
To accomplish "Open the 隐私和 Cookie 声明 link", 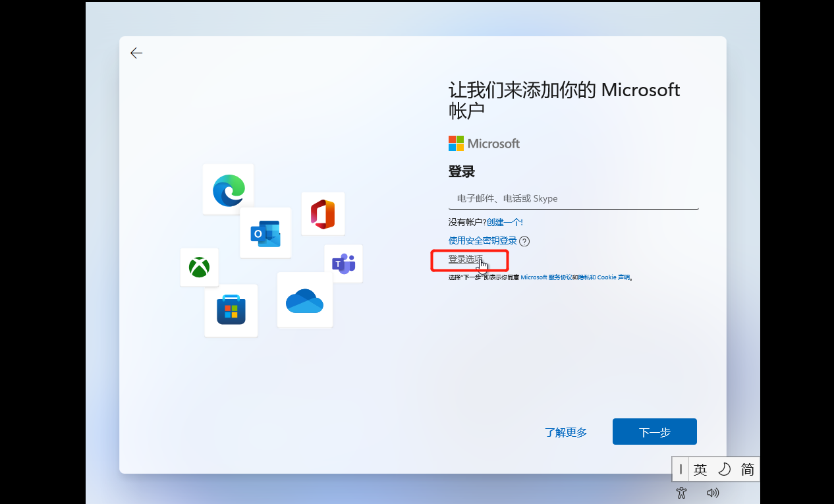I will pyautogui.click(x=604, y=277).
